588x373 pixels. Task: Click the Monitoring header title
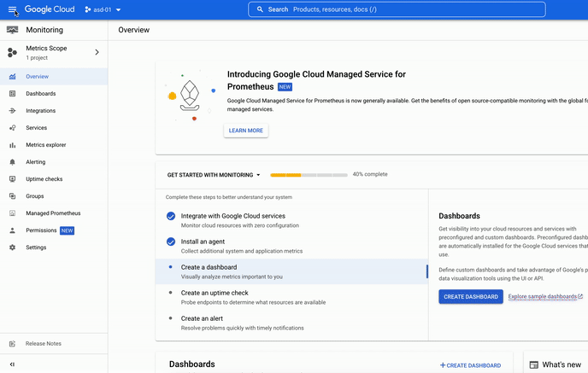(x=44, y=30)
